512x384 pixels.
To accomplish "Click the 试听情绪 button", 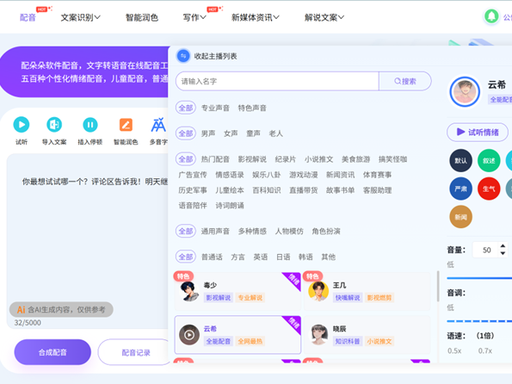I will (x=477, y=132).
